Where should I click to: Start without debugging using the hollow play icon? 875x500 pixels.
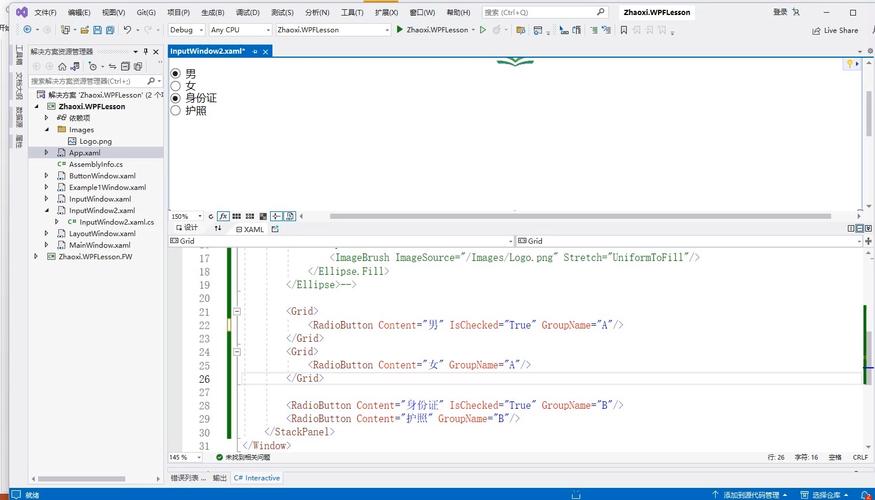(483, 30)
